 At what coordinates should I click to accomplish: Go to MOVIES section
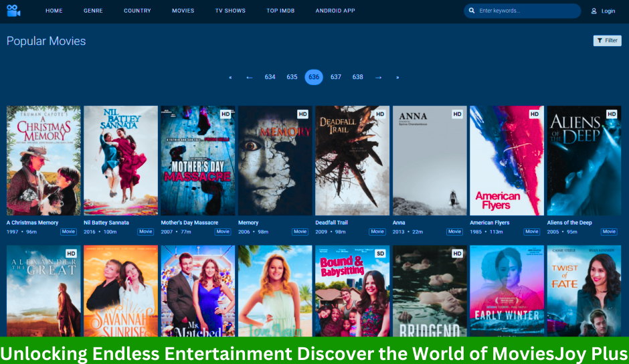click(183, 11)
